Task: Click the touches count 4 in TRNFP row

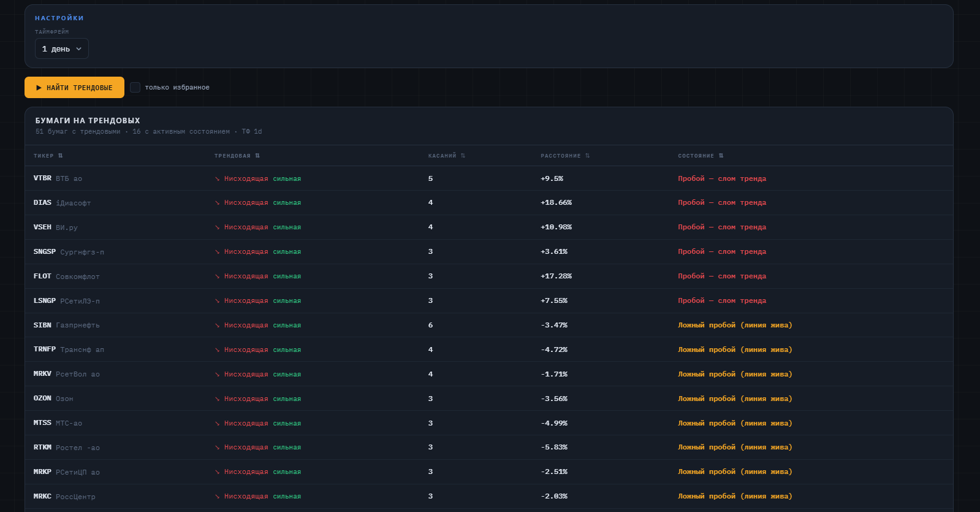Action: coord(430,350)
